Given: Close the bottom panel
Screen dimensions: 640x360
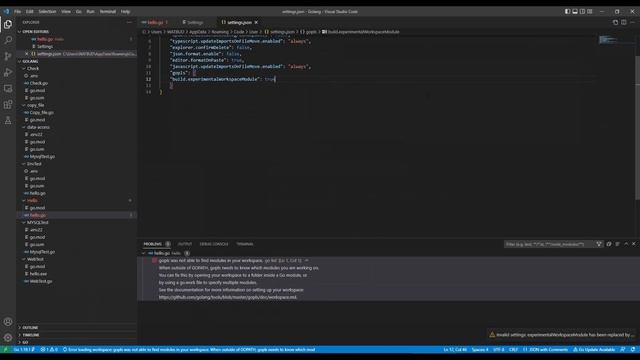Looking at the screenshot, I should [634, 244].
